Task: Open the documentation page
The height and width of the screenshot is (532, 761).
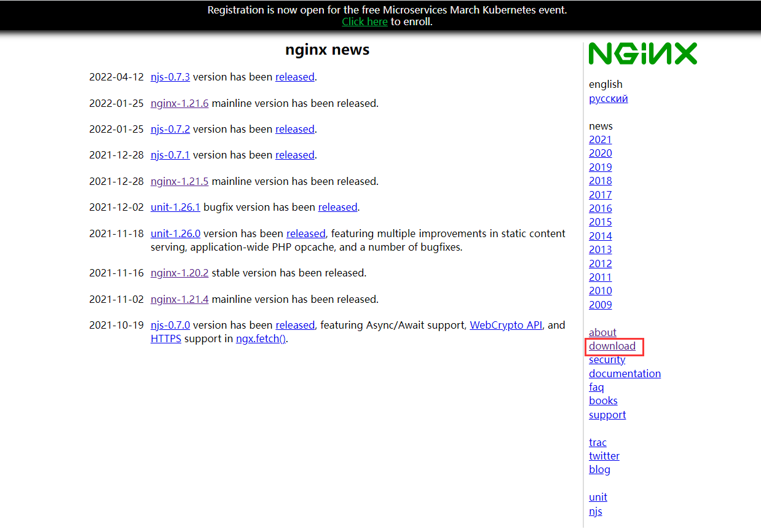Action: [625, 373]
